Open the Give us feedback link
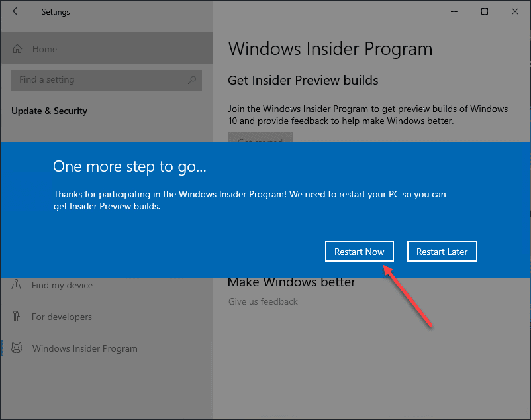This screenshot has height=420, width=531. click(263, 301)
